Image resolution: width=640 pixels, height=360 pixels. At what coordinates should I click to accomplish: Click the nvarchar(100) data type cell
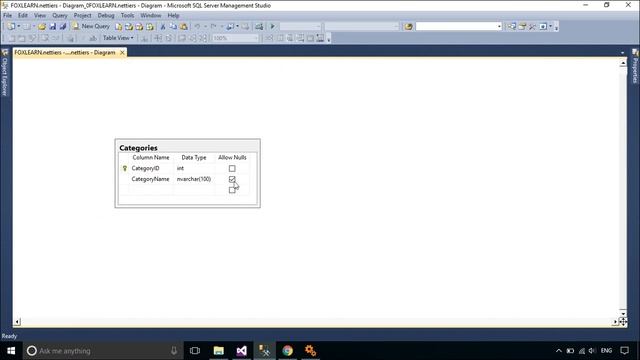point(194,179)
